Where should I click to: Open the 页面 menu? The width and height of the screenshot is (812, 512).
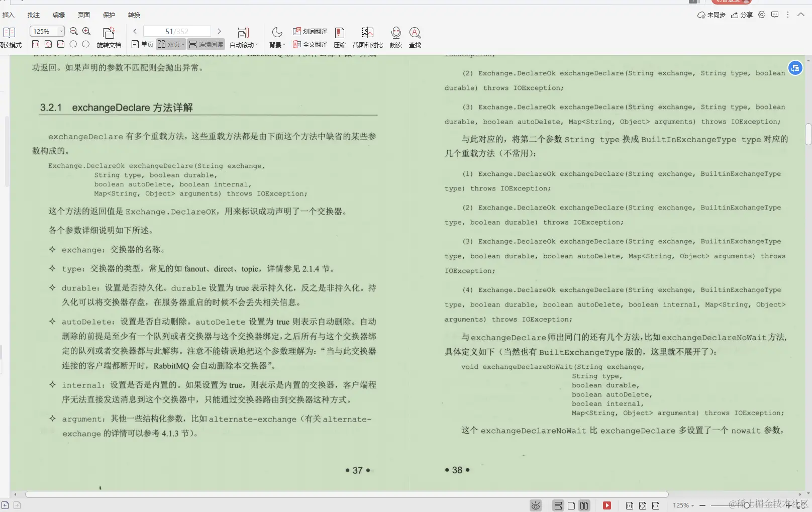tap(84, 15)
